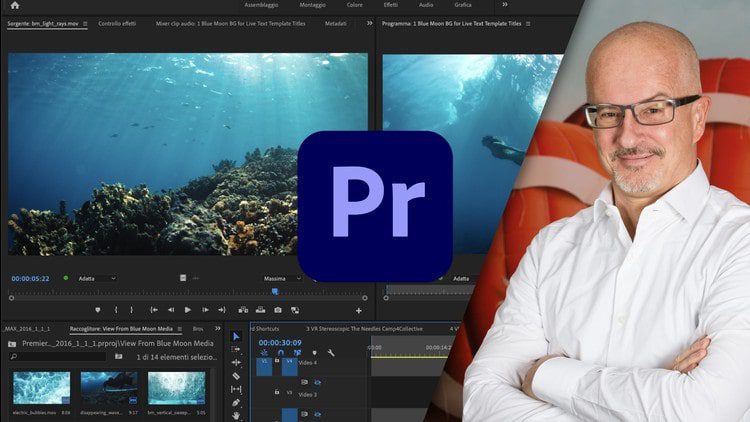Image resolution: width=750 pixels, height=422 pixels.
Task: Select the Razor tool
Action: 236,376
